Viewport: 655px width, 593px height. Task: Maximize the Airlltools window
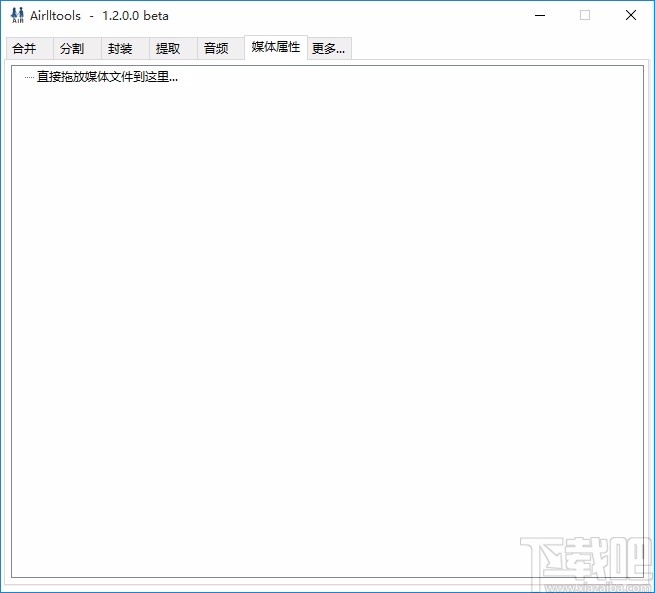tap(585, 15)
